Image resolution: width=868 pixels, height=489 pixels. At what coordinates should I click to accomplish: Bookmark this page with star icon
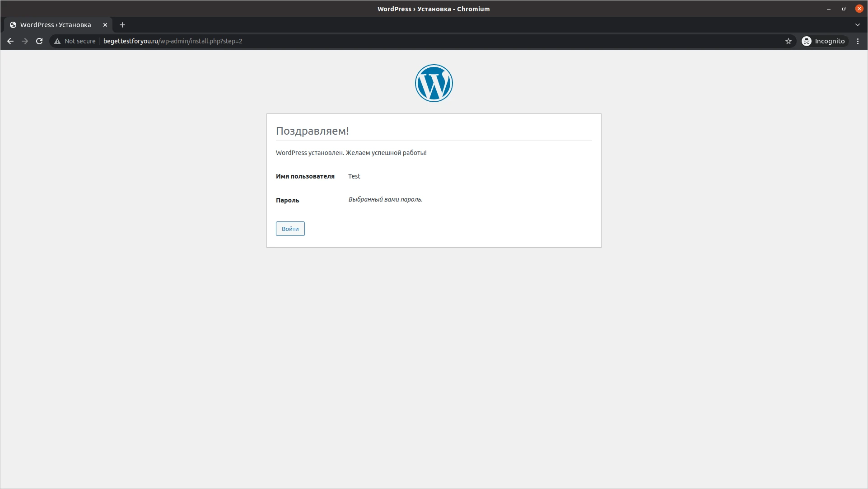tap(788, 41)
